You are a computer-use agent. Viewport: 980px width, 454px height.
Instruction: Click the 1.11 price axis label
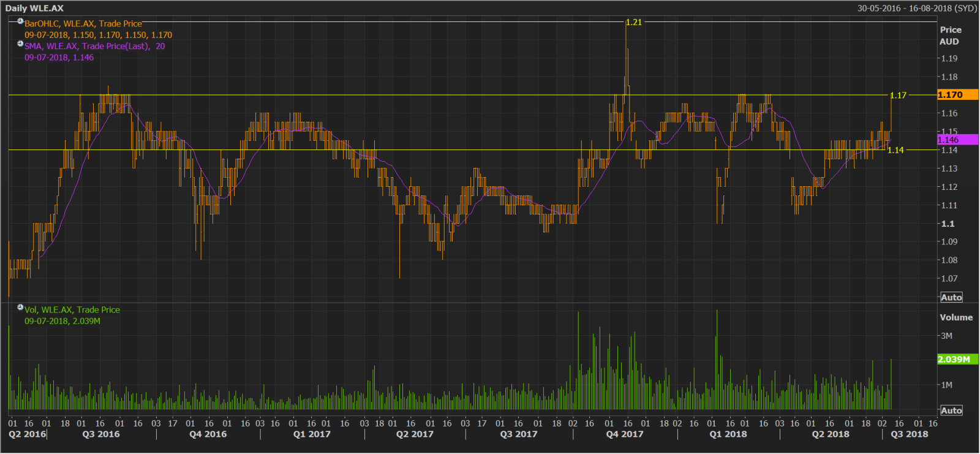point(949,205)
